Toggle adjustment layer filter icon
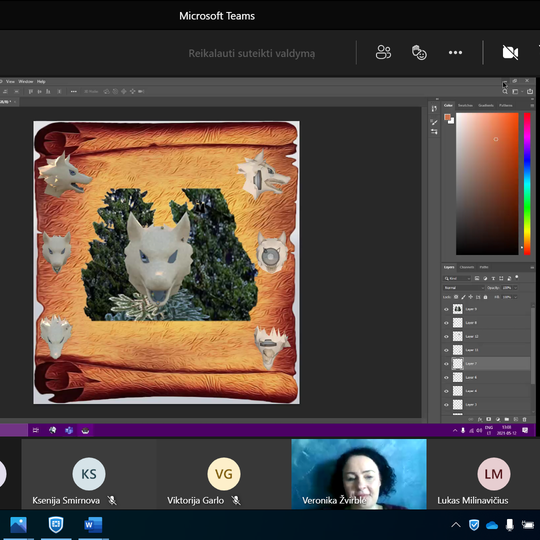This screenshot has width=540, height=540. click(x=485, y=278)
